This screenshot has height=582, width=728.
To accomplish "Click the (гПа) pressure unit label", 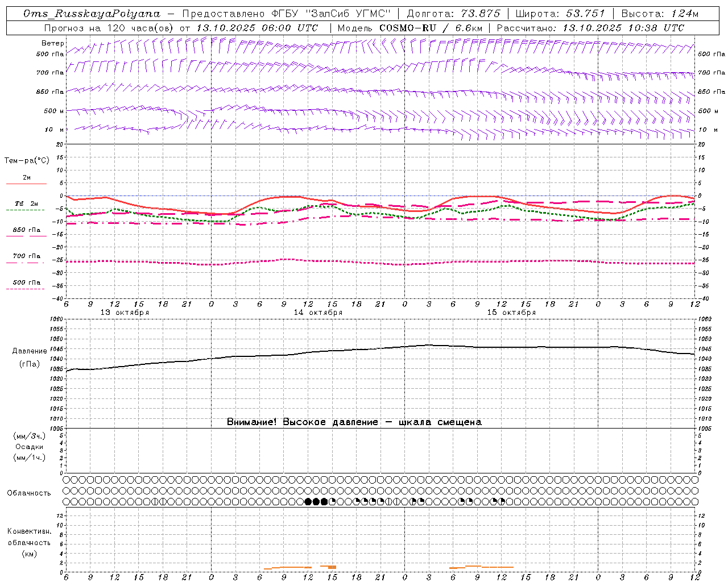I will click(30, 364).
